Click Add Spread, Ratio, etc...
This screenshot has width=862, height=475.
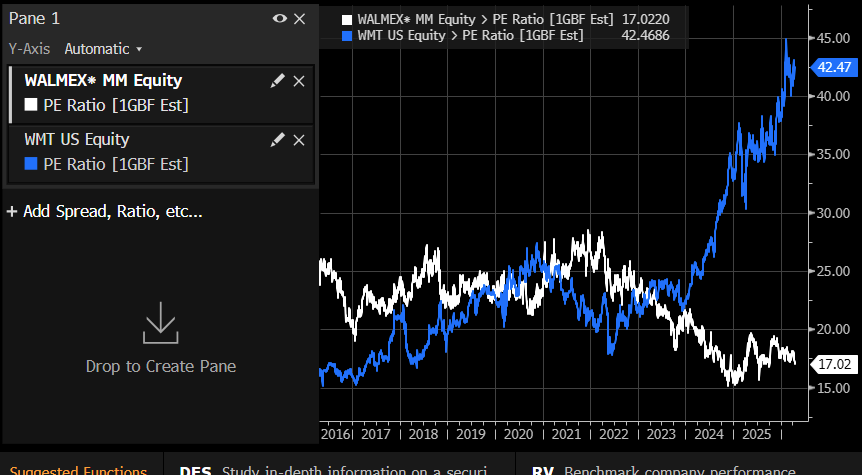(x=113, y=211)
